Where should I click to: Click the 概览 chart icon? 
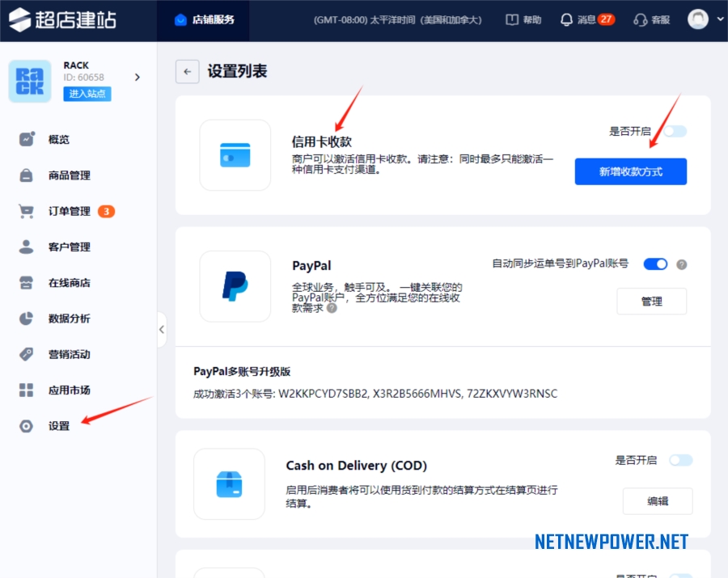click(x=27, y=139)
